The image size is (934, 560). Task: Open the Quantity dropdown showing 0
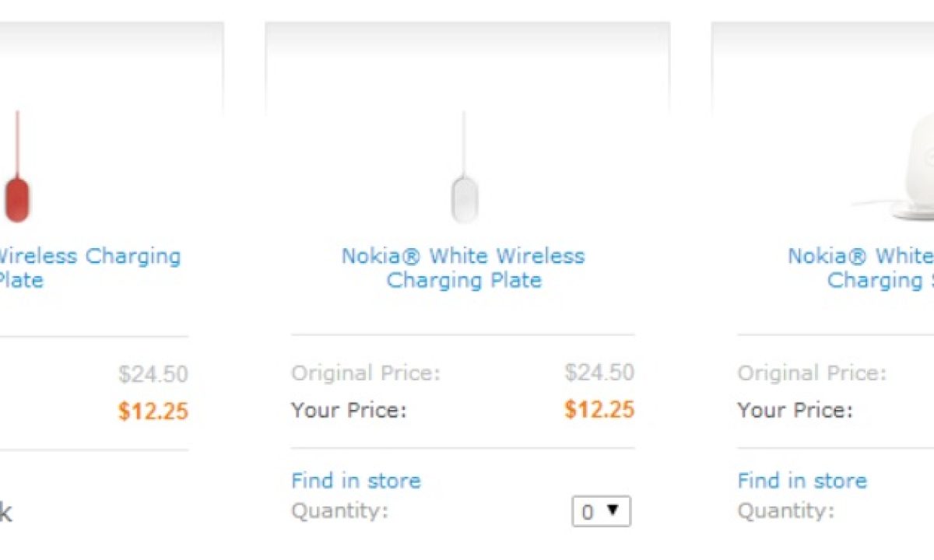(601, 512)
